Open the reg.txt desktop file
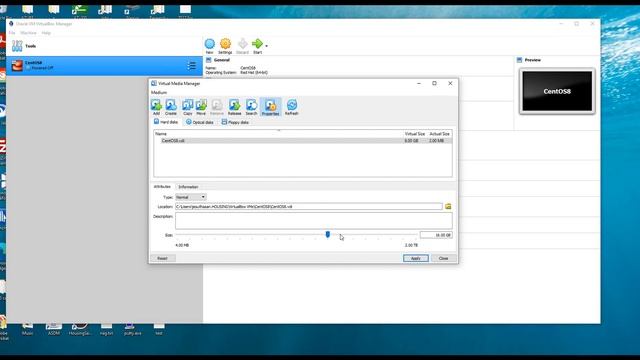The width and height of the screenshot is (640, 360). pos(106,328)
